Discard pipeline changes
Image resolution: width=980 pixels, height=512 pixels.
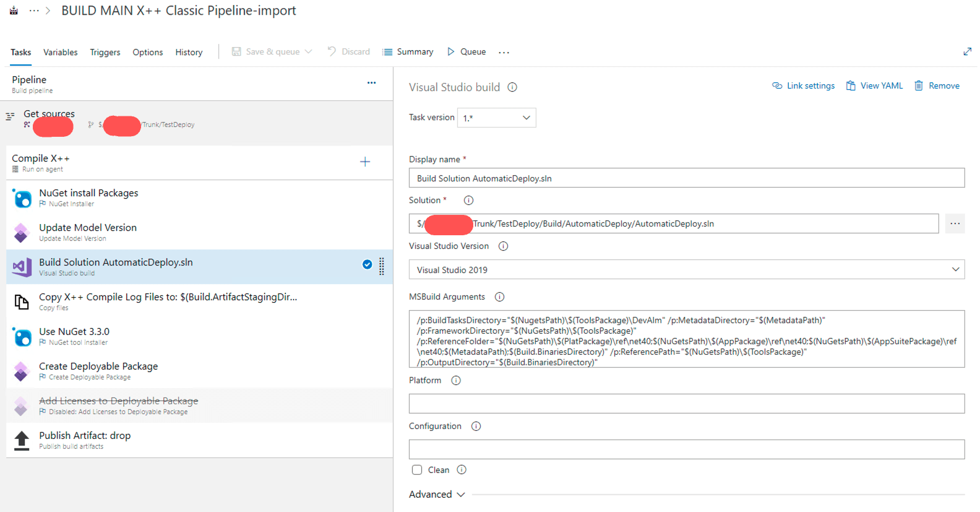(x=349, y=51)
